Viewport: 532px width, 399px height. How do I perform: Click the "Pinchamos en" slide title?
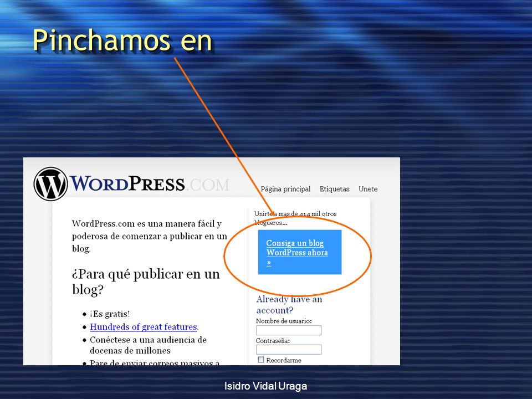coord(122,40)
